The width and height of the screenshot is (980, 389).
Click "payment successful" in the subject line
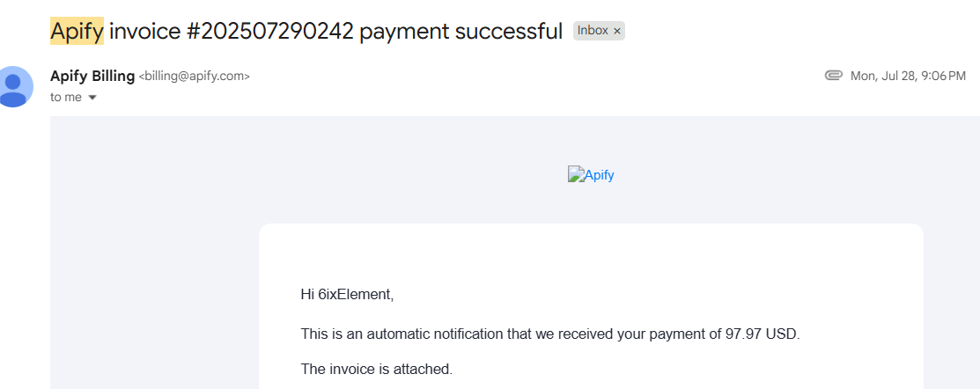click(x=461, y=31)
